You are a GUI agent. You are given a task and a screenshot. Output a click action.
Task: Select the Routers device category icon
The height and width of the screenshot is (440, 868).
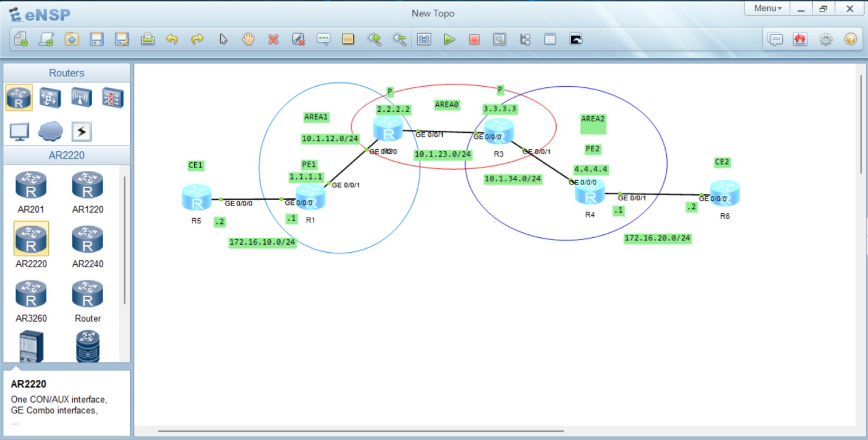19,98
